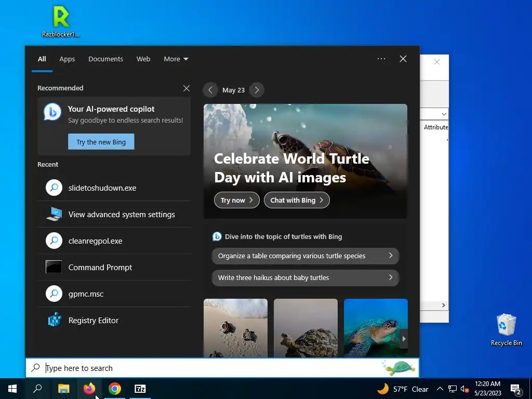This screenshot has width=532, height=399.
Task: Close the background window
Action: 437,62
